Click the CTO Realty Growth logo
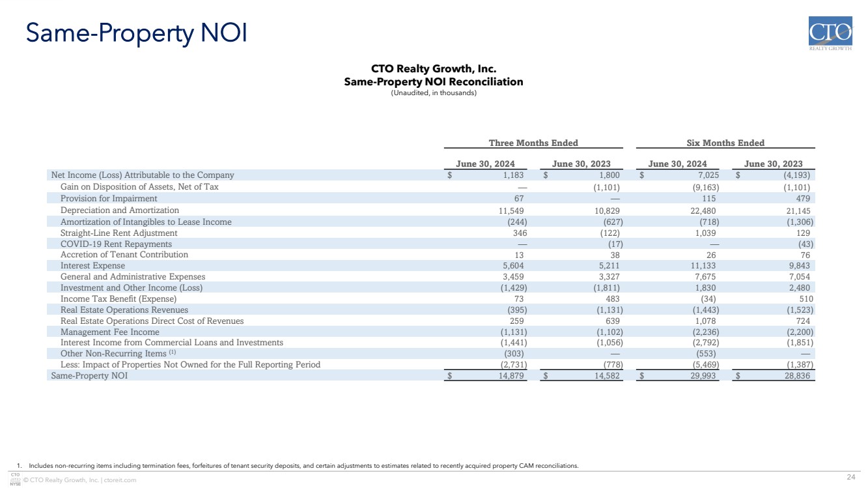The image size is (868, 488). click(830, 36)
